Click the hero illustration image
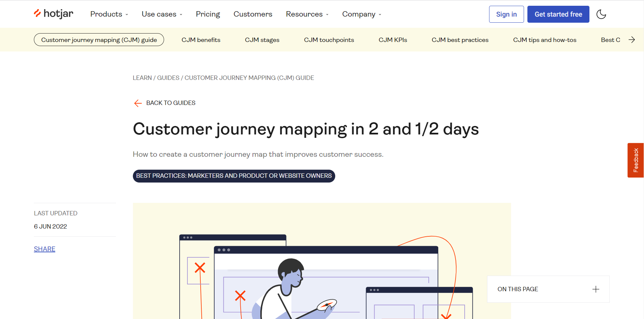This screenshot has width=644, height=319. [322, 261]
